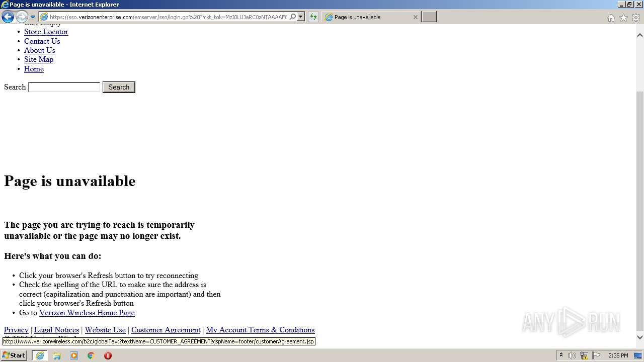Image resolution: width=644 pixels, height=362 pixels.
Task: Open the Legal Notices footer link
Action: tap(56, 330)
